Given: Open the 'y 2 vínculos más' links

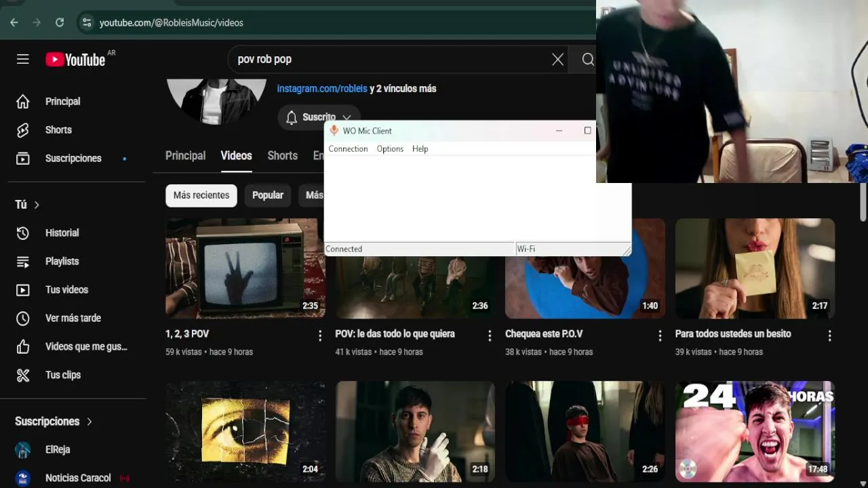Looking at the screenshot, I should point(403,89).
